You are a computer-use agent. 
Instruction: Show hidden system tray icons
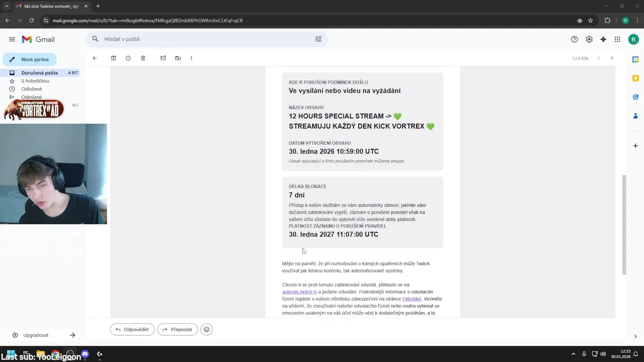click(573, 354)
